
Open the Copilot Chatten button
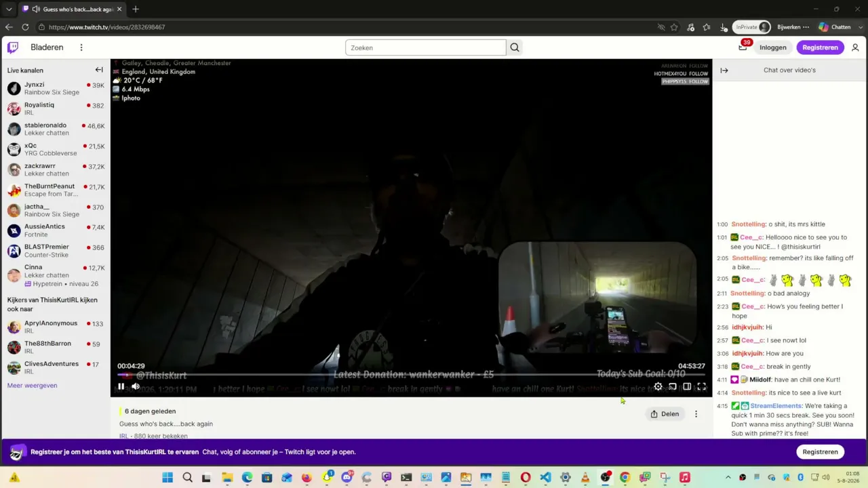coord(835,27)
